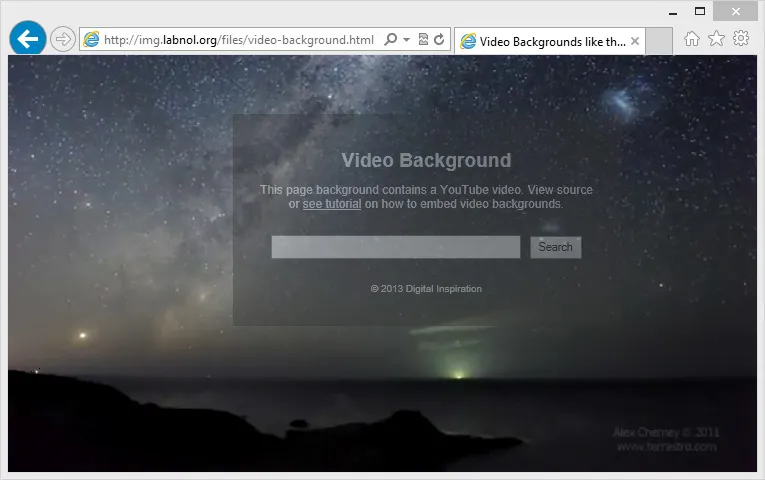This screenshot has height=480, width=765.
Task: Toggle the Compatibility View icon
Action: (423, 40)
